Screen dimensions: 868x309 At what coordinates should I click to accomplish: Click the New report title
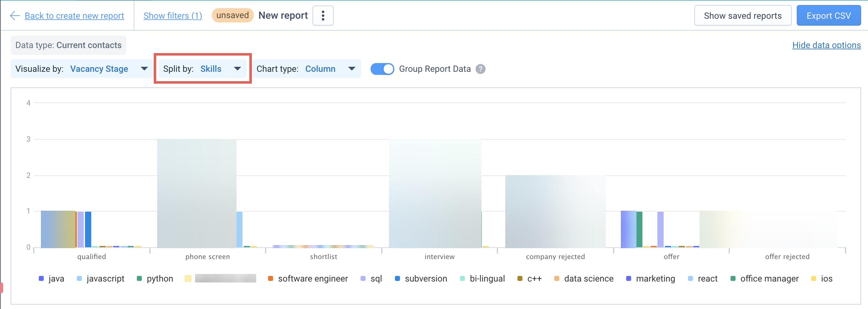[x=283, y=16]
